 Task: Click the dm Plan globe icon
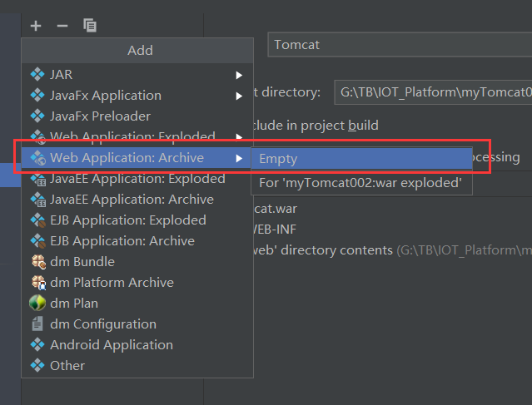(37, 304)
